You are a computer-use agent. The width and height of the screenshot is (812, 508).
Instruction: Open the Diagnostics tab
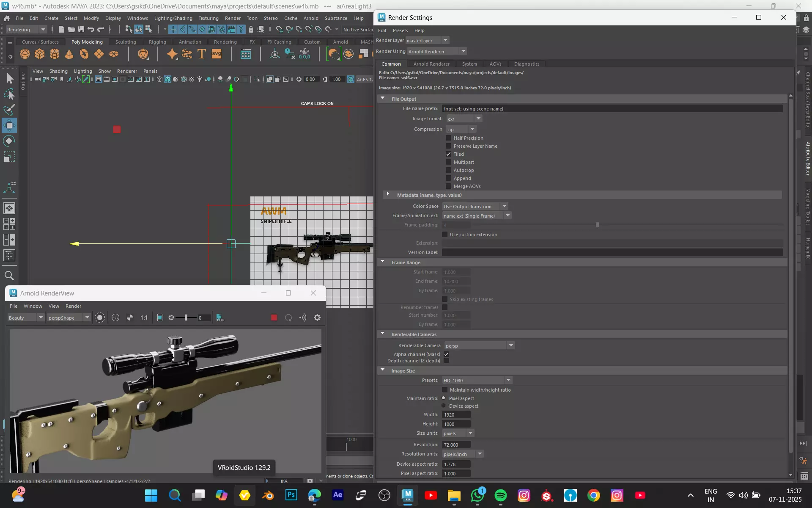527,64
